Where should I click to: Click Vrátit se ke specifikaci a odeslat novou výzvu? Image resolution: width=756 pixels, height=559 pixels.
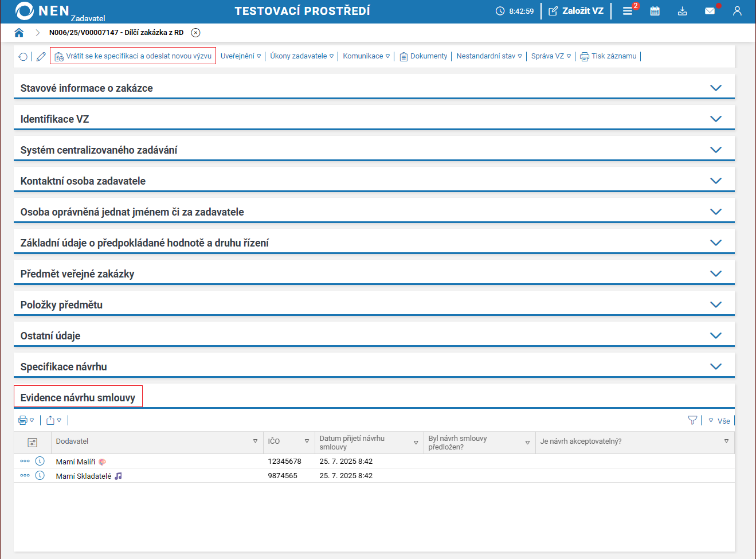pyautogui.click(x=133, y=56)
